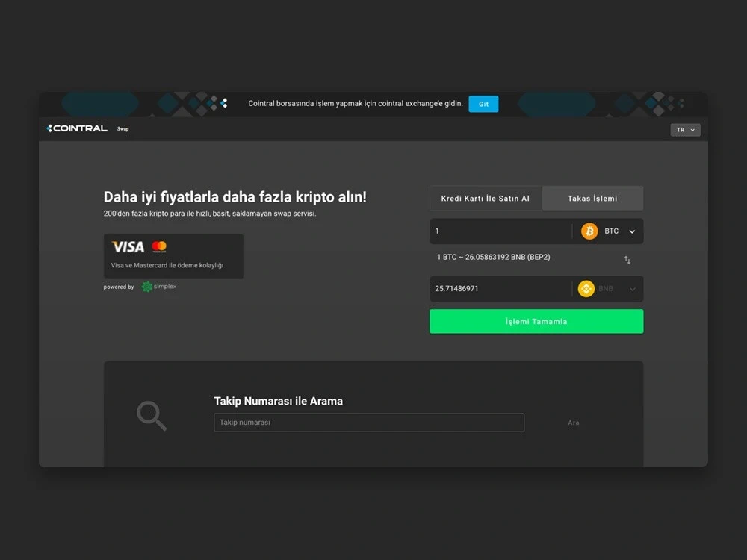Click the Cointral borsasında banner text
Viewport: 747px width, 560px height.
(x=356, y=103)
